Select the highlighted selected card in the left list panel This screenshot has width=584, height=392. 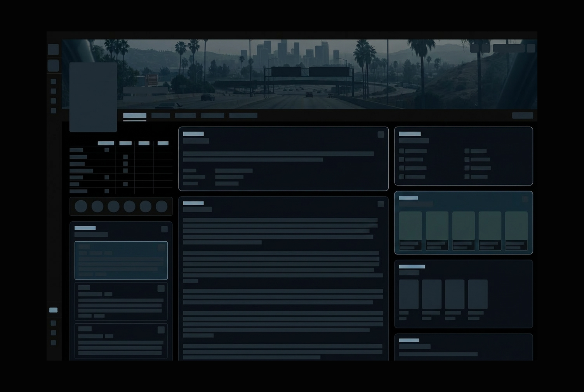tap(121, 260)
